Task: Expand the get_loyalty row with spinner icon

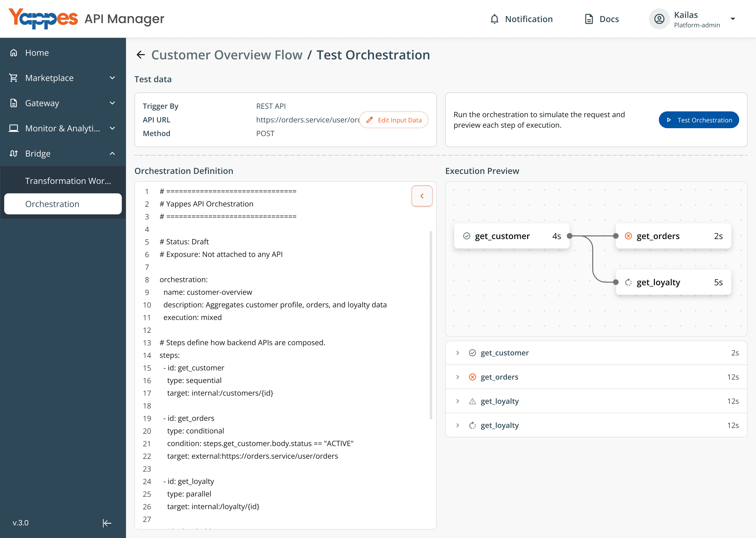Action: pyautogui.click(x=458, y=425)
